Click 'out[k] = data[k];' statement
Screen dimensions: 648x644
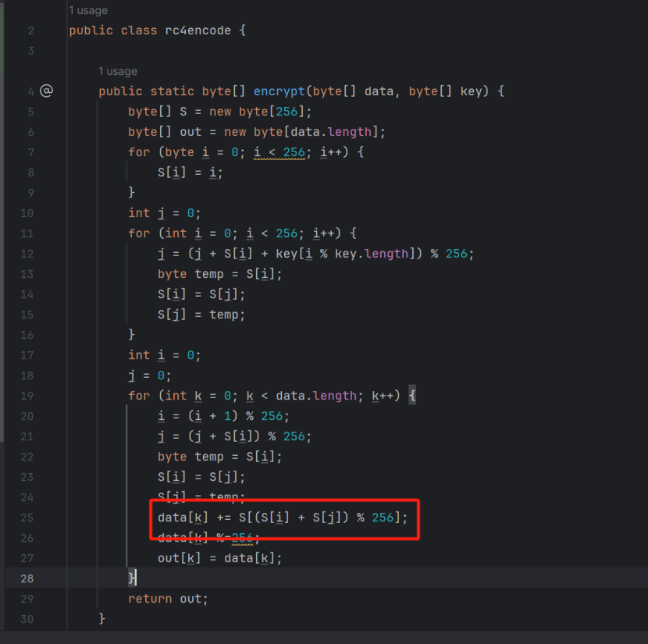[x=220, y=558]
